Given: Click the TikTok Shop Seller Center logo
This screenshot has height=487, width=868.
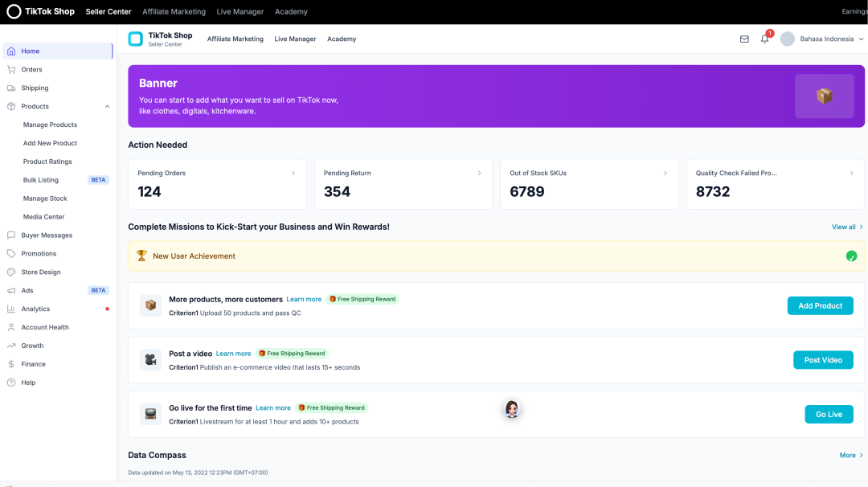Looking at the screenshot, I should [161, 39].
